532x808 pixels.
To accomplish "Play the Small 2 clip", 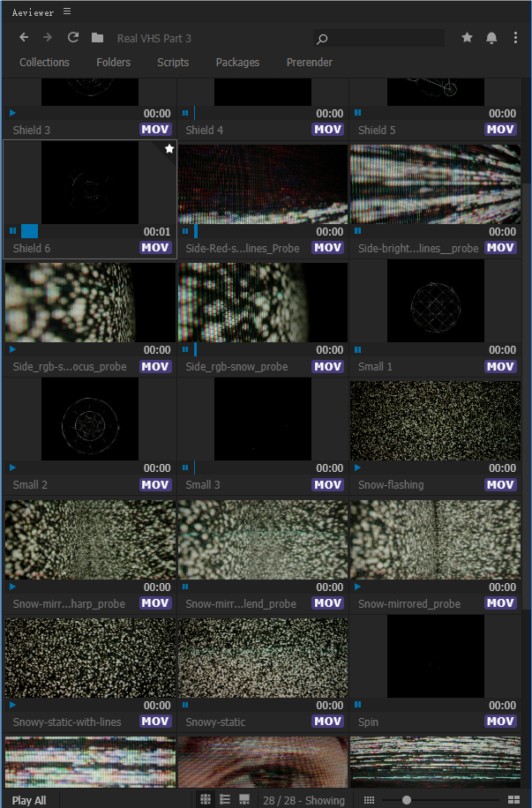I will coord(13,468).
